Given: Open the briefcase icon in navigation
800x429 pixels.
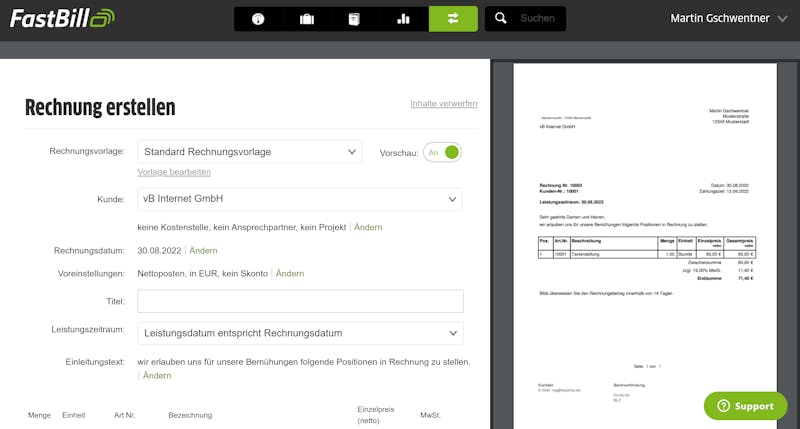Looking at the screenshot, I should pos(307,19).
